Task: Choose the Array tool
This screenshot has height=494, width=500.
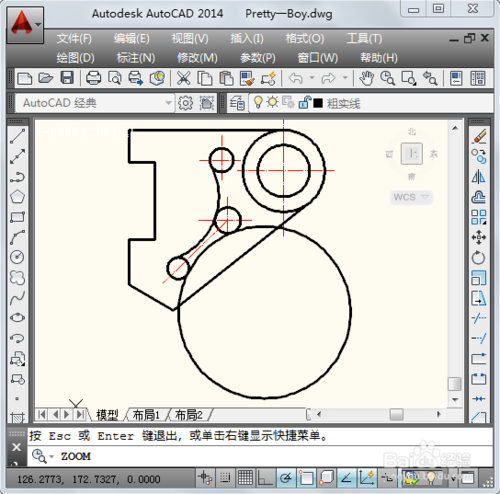Action: tap(479, 217)
